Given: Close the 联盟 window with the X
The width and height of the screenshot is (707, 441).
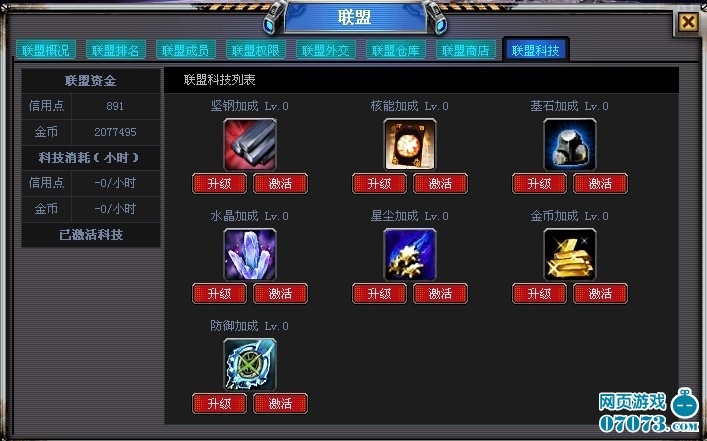Looking at the screenshot, I should coord(688,22).
